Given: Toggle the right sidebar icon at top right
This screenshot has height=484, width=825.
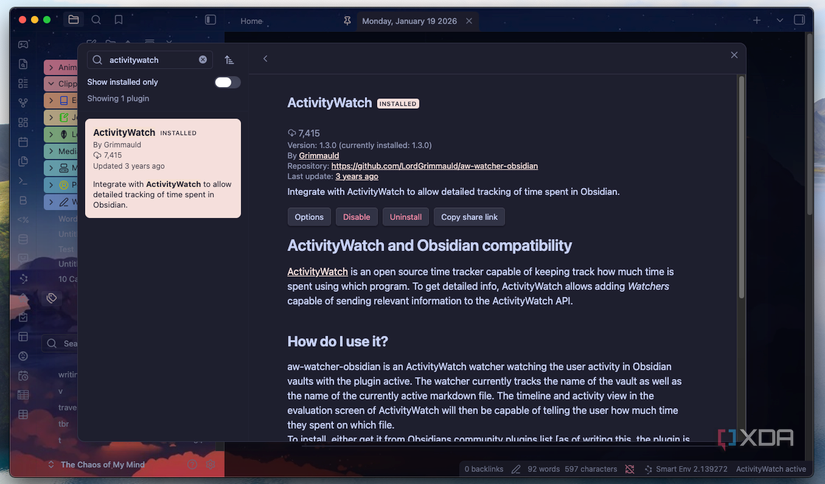Looking at the screenshot, I should tap(799, 20).
